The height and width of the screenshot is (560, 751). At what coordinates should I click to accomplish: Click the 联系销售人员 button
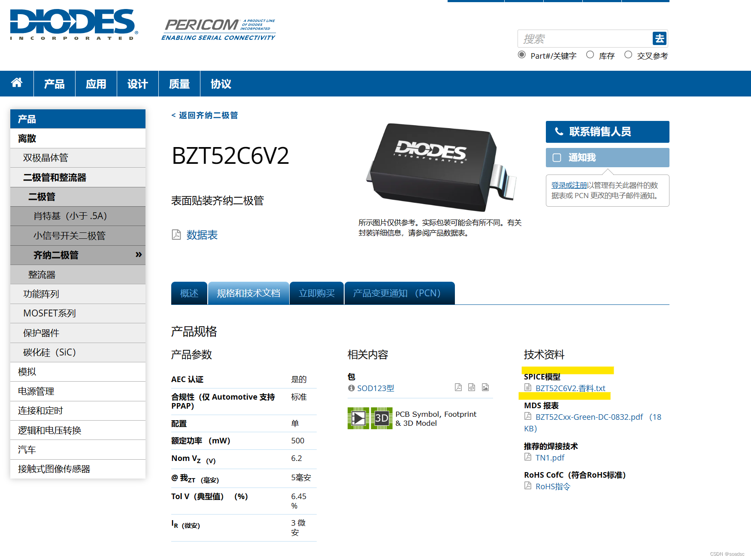pyautogui.click(x=608, y=132)
